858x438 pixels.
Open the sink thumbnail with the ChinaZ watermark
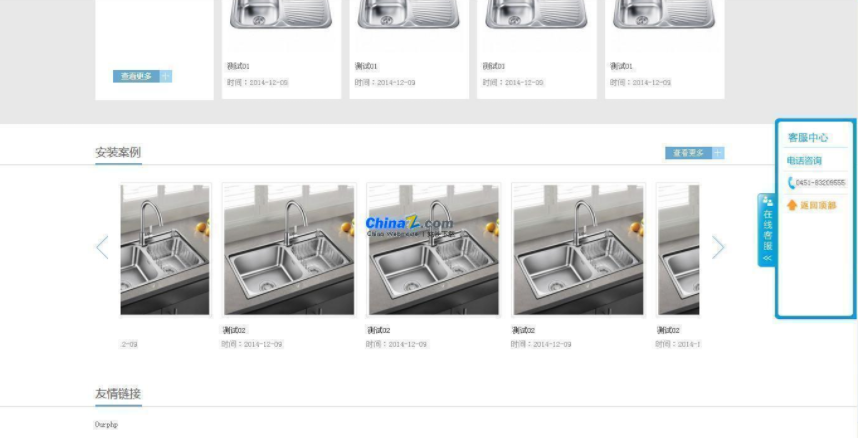coord(433,250)
